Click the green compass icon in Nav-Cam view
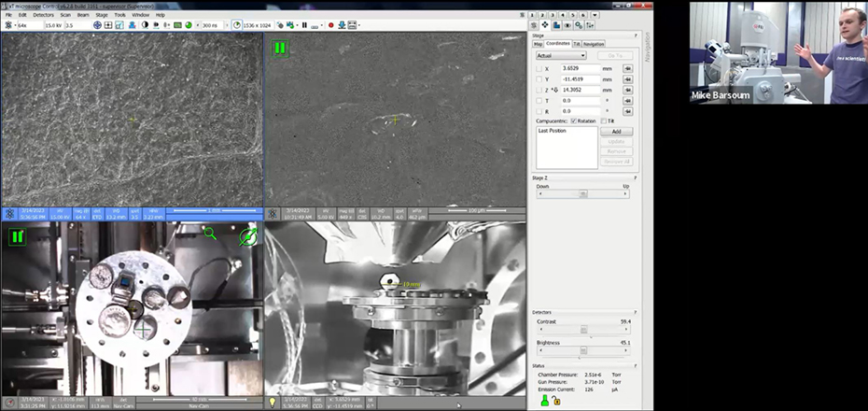 (248, 237)
